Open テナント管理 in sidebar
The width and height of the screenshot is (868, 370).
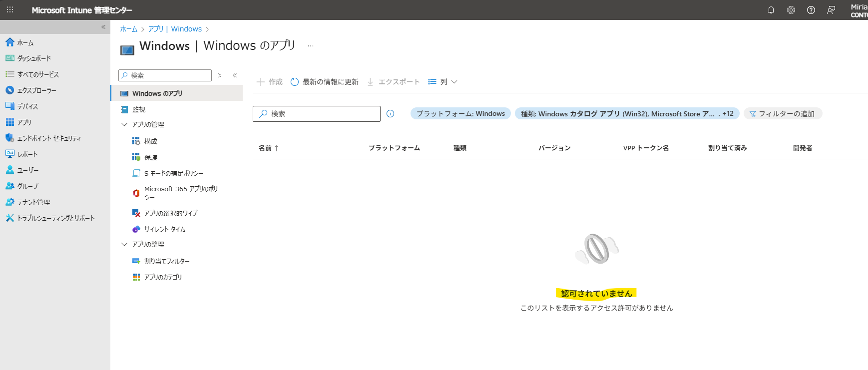tap(55, 202)
